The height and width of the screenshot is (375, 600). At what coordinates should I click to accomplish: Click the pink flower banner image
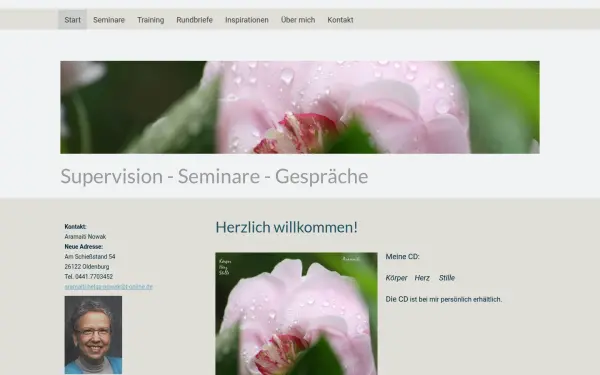[300, 107]
